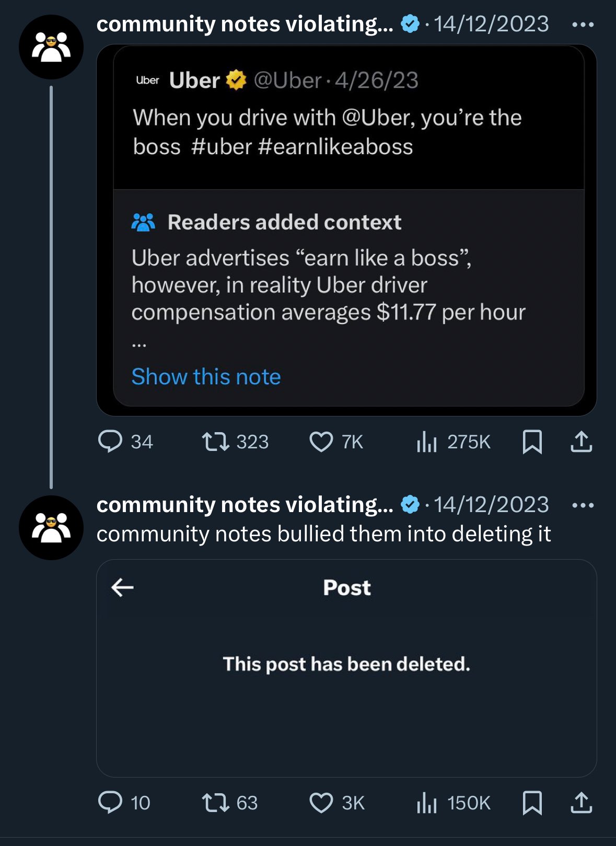Share the first post quoting Uber
The height and width of the screenshot is (846, 616).
[x=581, y=442]
